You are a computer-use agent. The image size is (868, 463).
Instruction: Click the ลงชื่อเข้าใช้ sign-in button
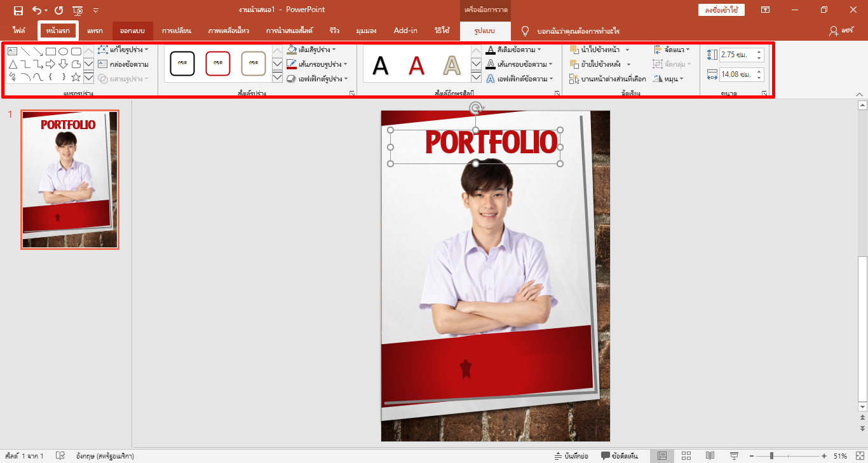point(721,10)
